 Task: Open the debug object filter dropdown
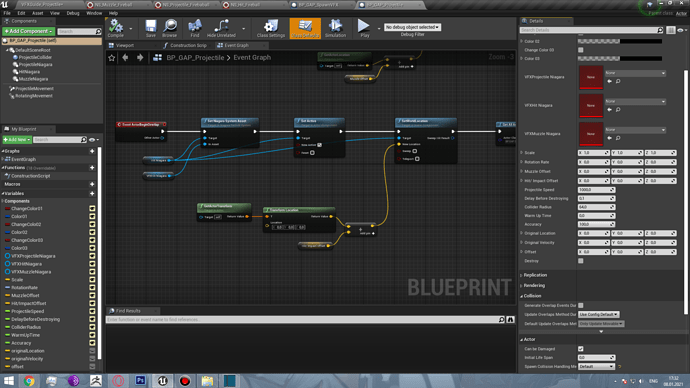[x=412, y=27]
